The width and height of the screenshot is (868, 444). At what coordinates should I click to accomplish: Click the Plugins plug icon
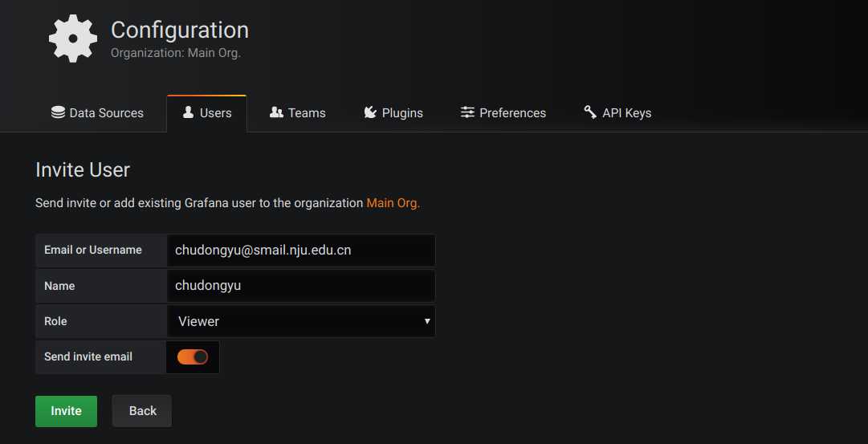click(x=370, y=112)
